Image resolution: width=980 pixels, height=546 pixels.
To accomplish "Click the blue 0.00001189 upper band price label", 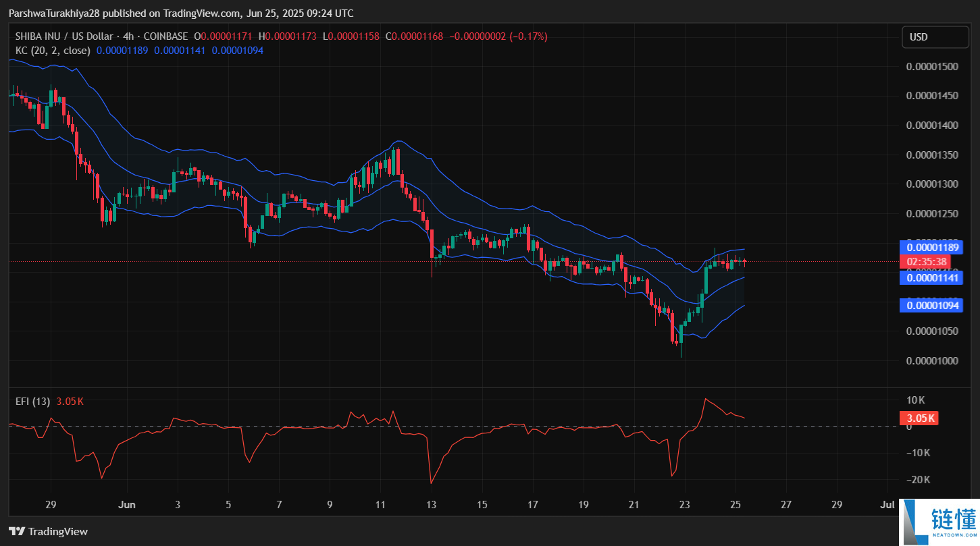I will [931, 247].
